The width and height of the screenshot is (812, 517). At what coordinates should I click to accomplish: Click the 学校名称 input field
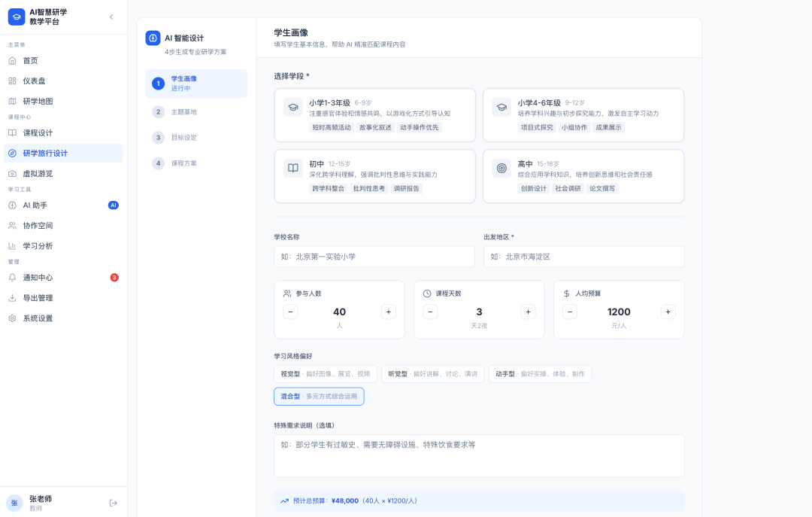click(374, 257)
